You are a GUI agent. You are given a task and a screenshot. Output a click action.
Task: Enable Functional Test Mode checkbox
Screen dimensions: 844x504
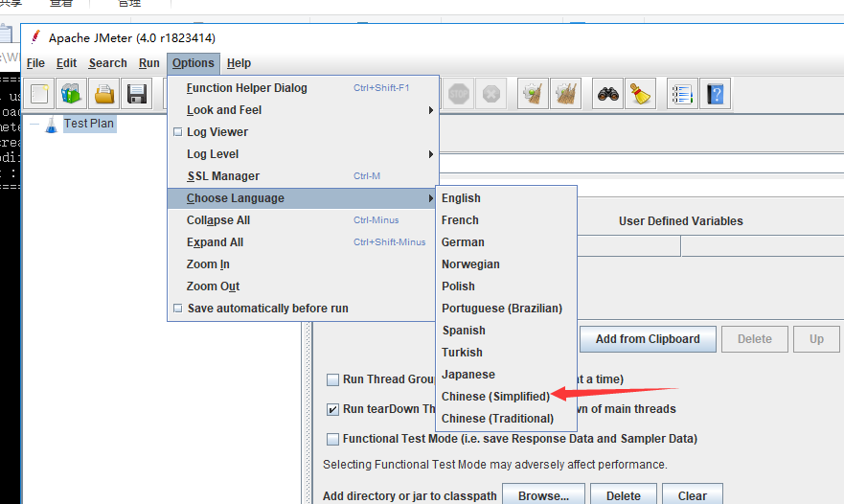click(332, 439)
